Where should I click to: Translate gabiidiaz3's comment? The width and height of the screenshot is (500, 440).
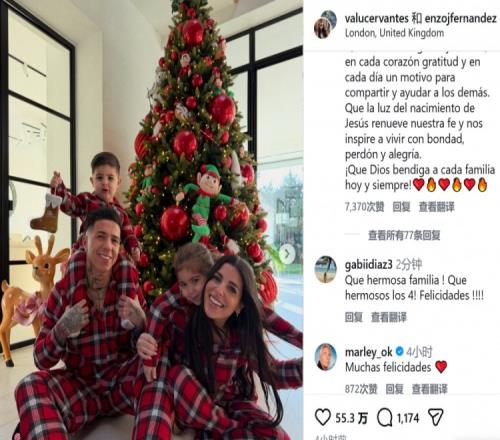click(x=389, y=317)
